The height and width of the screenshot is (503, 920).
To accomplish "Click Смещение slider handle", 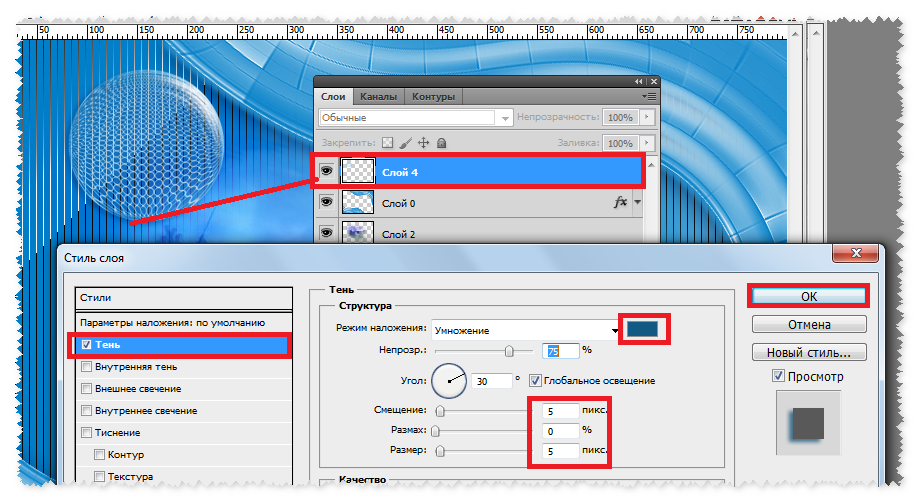I will click(440, 411).
